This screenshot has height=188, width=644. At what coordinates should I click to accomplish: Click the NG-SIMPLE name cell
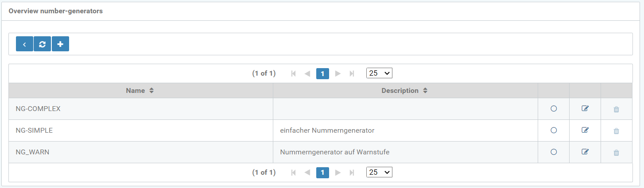[35, 130]
